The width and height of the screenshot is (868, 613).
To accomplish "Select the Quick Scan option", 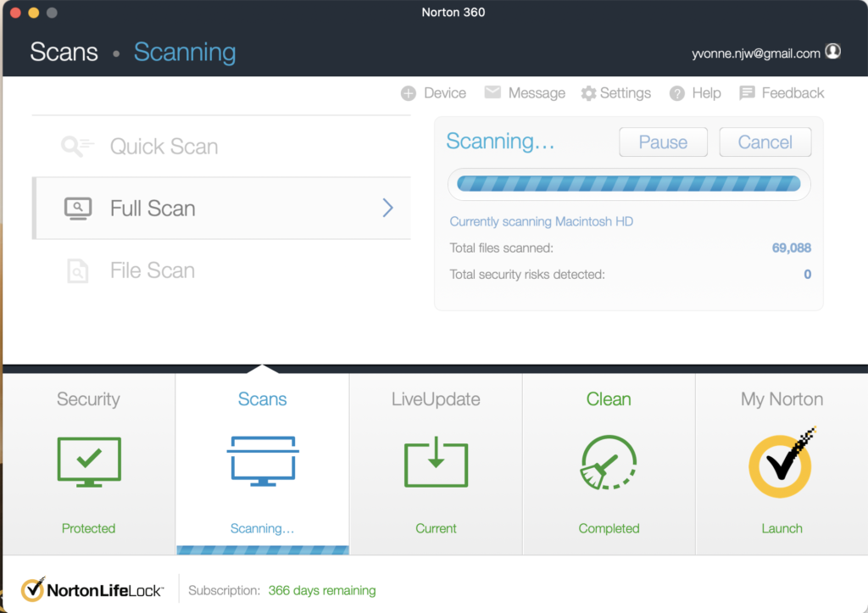I will tap(222, 146).
